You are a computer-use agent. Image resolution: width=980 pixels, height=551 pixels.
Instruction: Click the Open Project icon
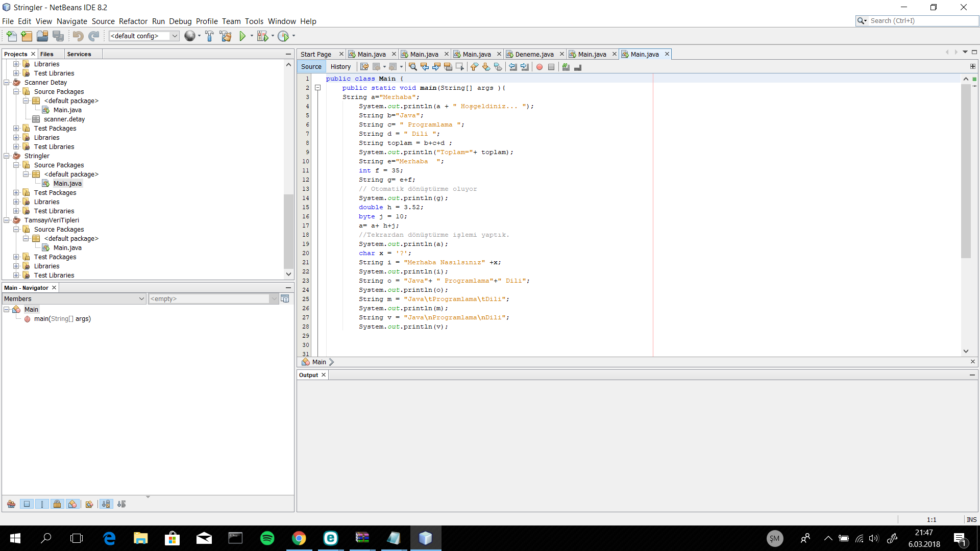(42, 36)
